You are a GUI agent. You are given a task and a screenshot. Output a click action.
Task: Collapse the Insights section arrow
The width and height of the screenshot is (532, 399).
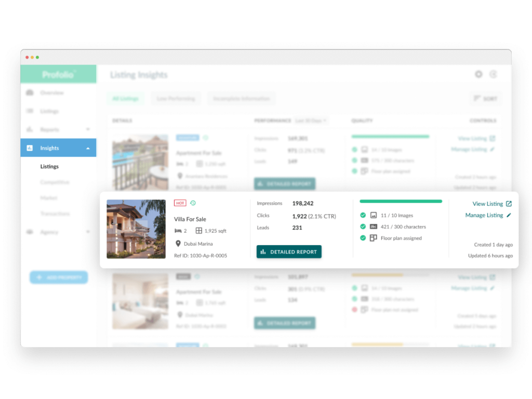tap(88, 148)
